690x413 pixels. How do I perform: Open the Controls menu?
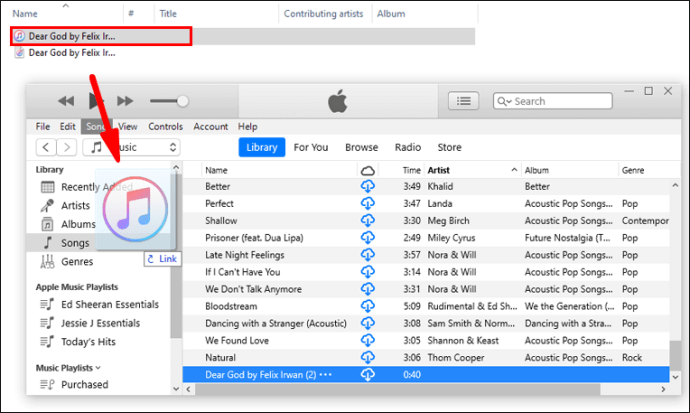[165, 127]
